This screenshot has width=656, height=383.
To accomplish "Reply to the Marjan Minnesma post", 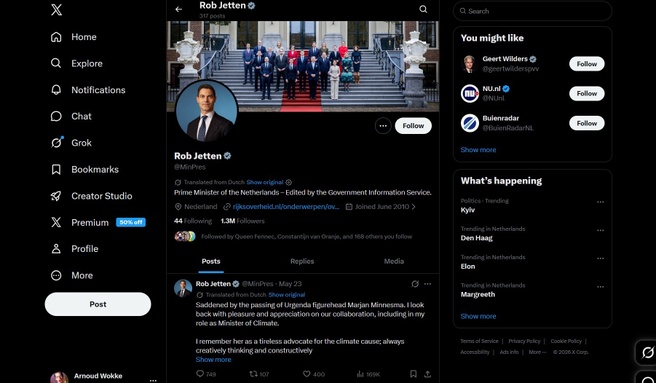I will (206, 374).
